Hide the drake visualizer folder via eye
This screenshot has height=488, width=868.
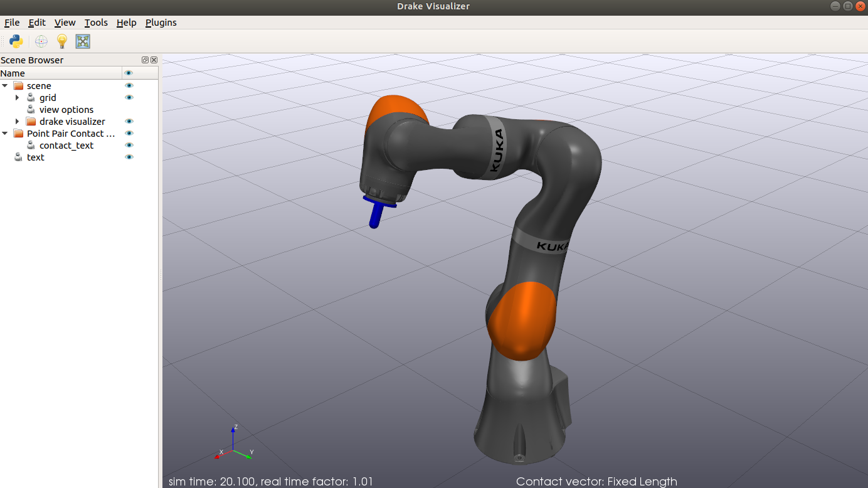click(x=129, y=122)
